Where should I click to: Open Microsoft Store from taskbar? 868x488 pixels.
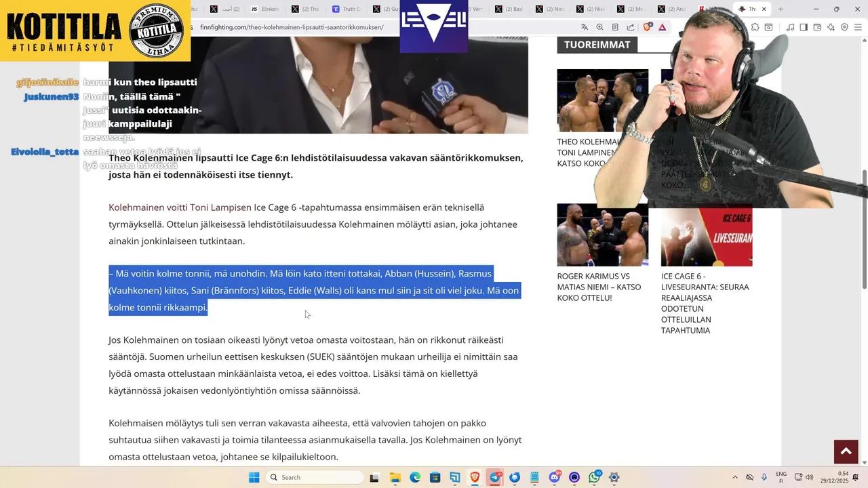435,477
